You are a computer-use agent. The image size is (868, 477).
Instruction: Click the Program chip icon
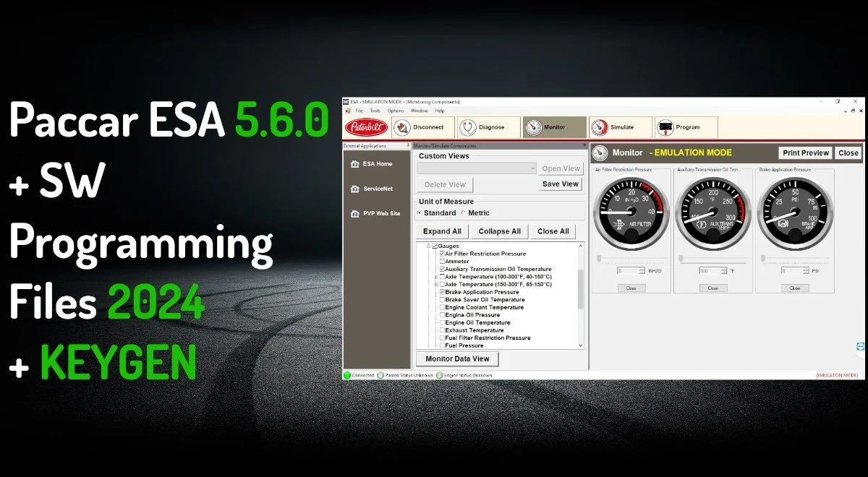point(665,127)
